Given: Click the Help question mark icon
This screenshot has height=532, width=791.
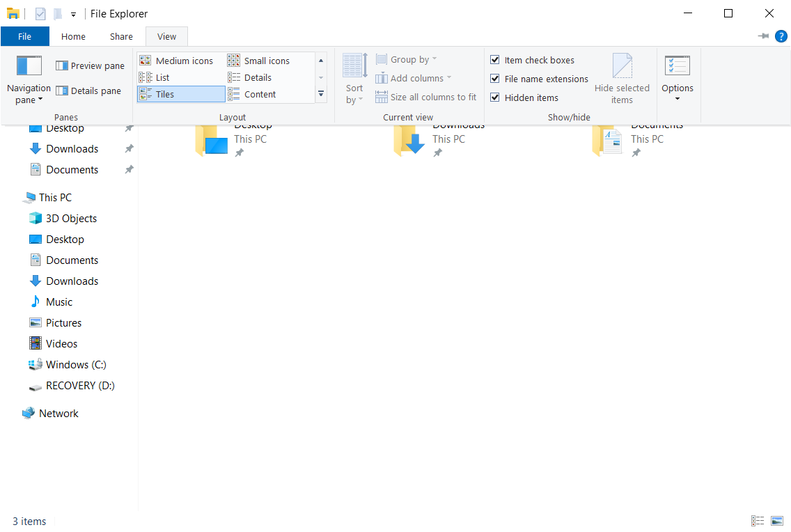Looking at the screenshot, I should pos(781,36).
